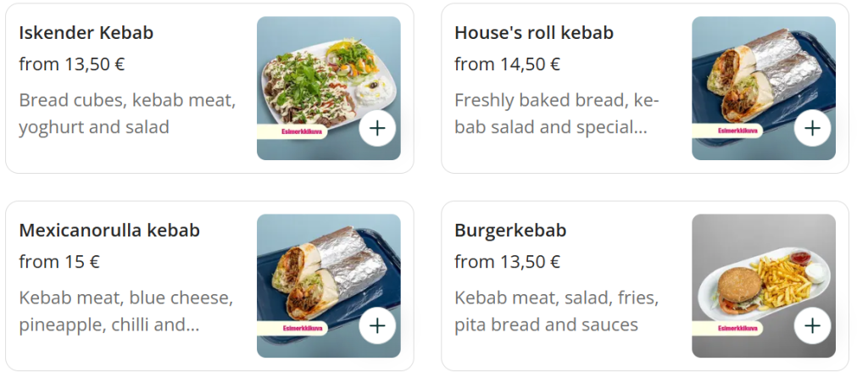This screenshot has height=378, width=868.
Task: Add Mexicanorulla kebab with plus icon
Action: (x=377, y=325)
